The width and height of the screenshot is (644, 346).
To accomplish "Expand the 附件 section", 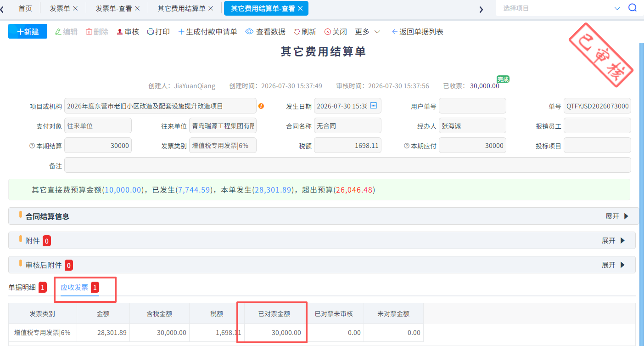I will coord(613,240).
